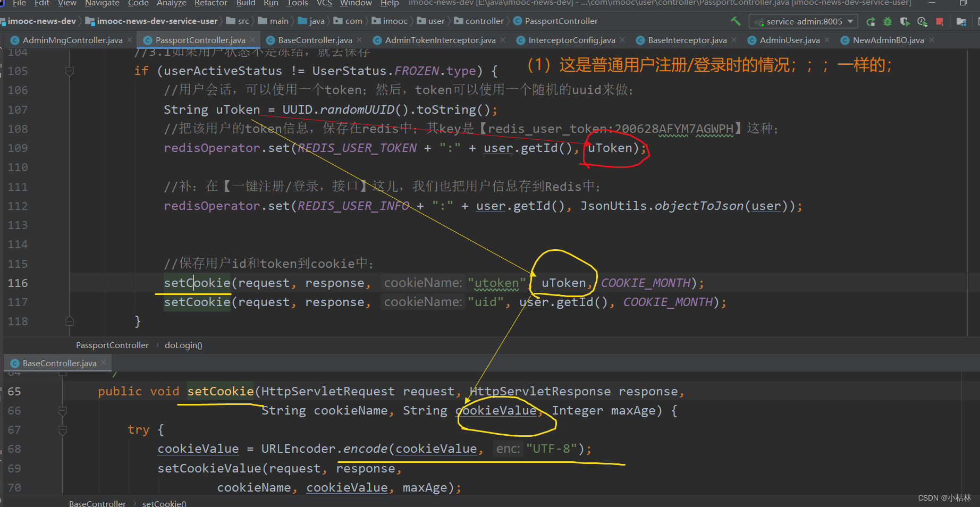Collapse the try block fold at line 67
Image resolution: width=980 pixels, height=507 pixels.
tap(62, 429)
